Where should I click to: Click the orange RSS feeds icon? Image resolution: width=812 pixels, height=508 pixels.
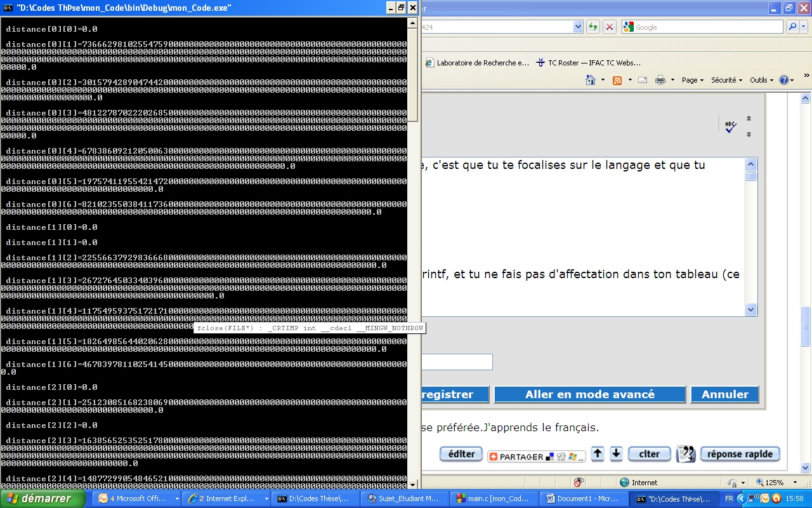click(617, 80)
